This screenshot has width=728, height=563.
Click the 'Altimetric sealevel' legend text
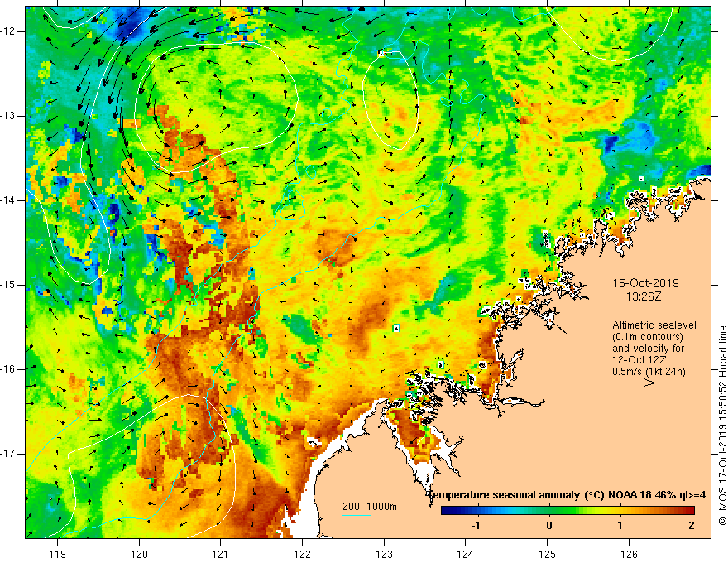pos(654,325)
